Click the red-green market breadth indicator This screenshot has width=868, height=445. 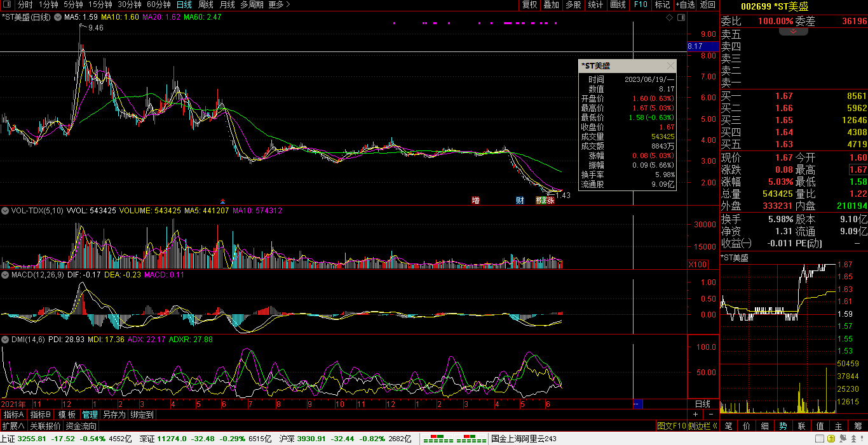coord(455,439)
